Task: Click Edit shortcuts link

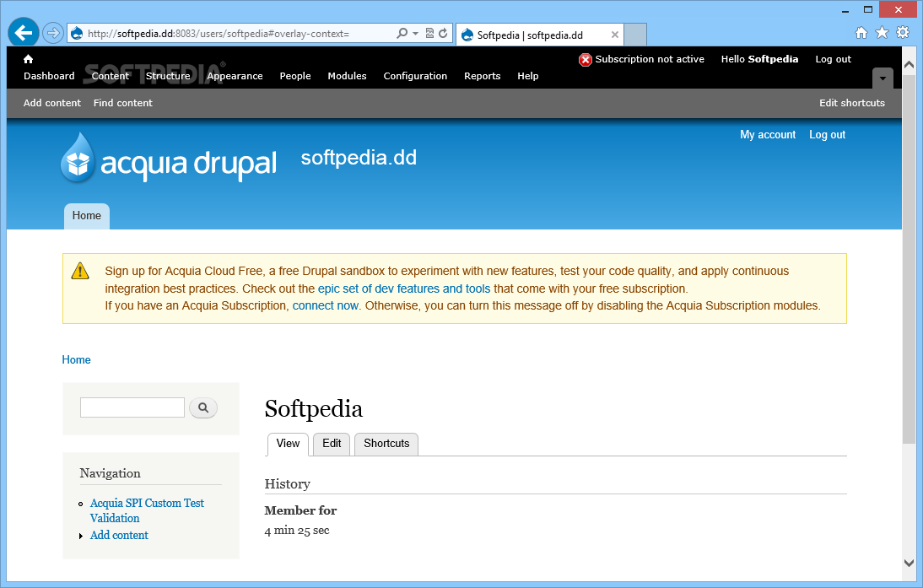Action: click(x=852, y=103)
